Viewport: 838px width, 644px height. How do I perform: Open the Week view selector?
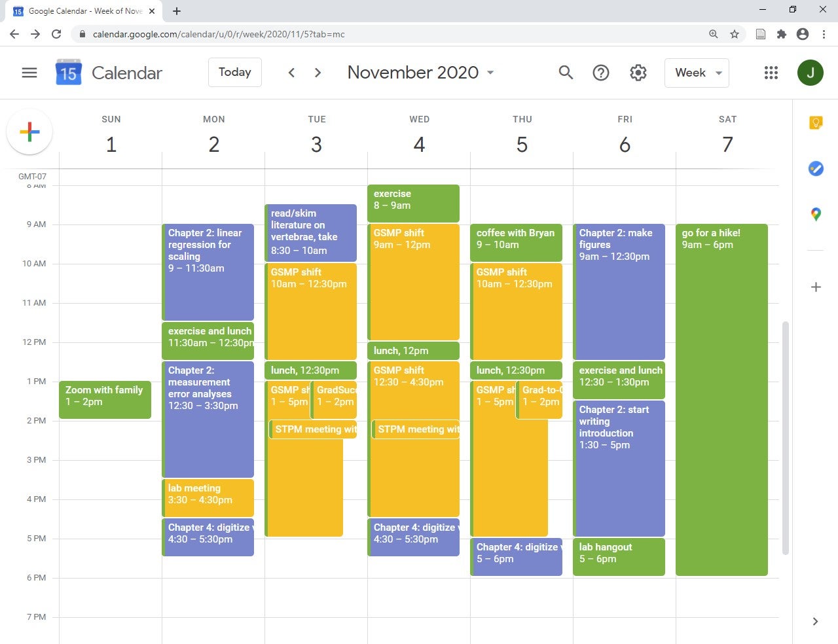696,73
